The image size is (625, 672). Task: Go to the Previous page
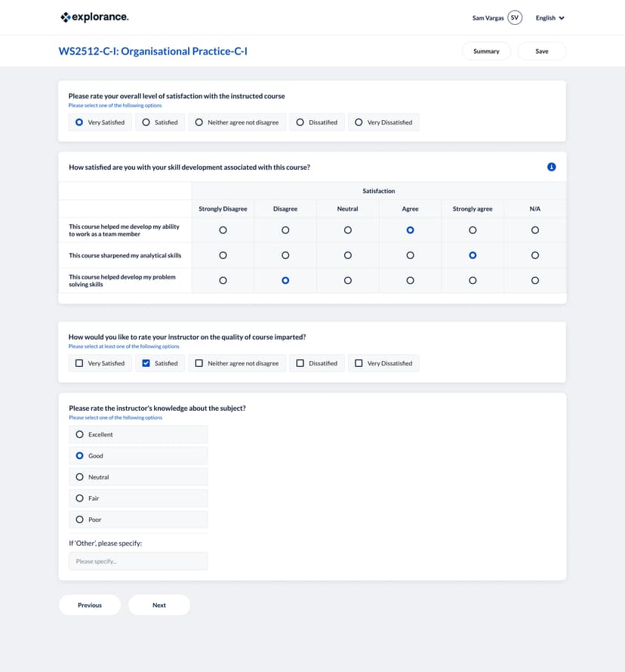[x=90, y=605]
